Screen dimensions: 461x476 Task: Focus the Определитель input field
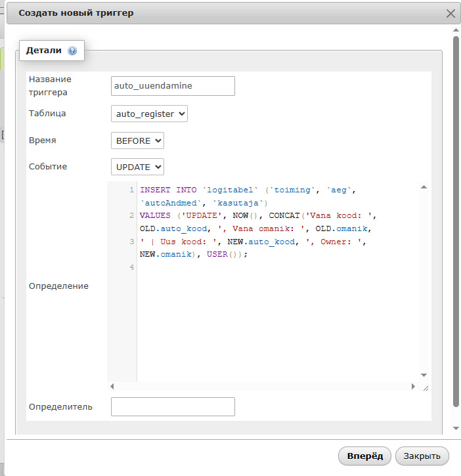(173, 406)
